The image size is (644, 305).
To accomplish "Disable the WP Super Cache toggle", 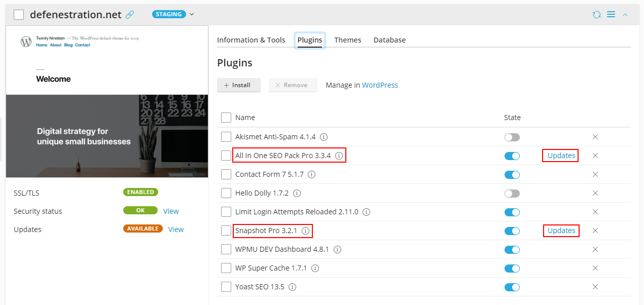I will [x=512, y=268].
